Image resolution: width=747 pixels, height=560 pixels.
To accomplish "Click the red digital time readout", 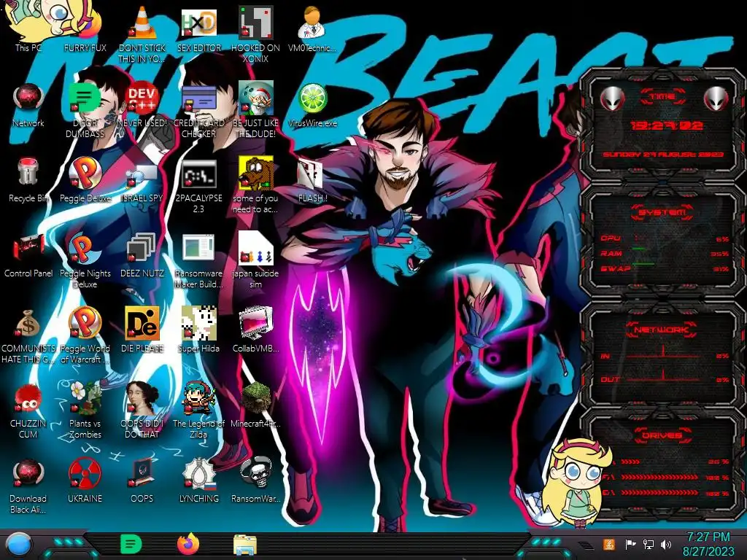I will (667, 125).
